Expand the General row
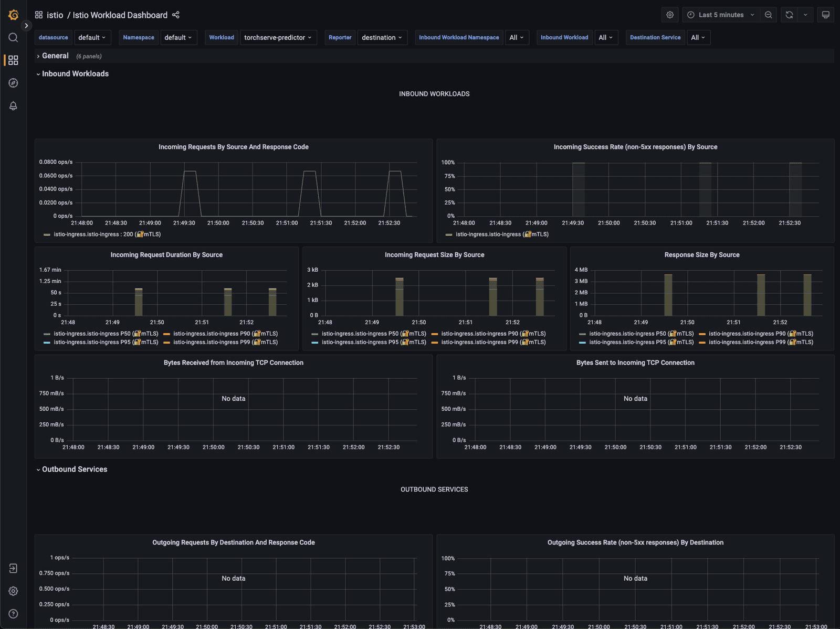Viewport: 840px width, 629px height. coord(55,56)
